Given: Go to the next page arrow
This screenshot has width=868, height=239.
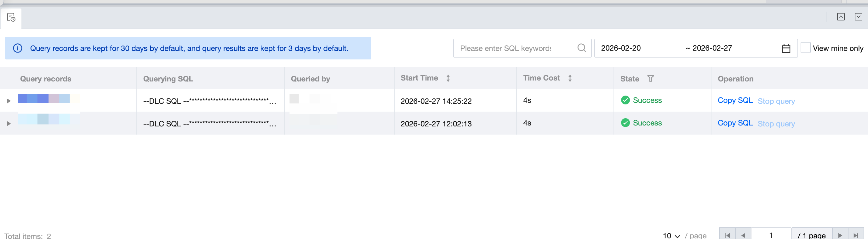Looking at the screenshot, I should 840,235.
